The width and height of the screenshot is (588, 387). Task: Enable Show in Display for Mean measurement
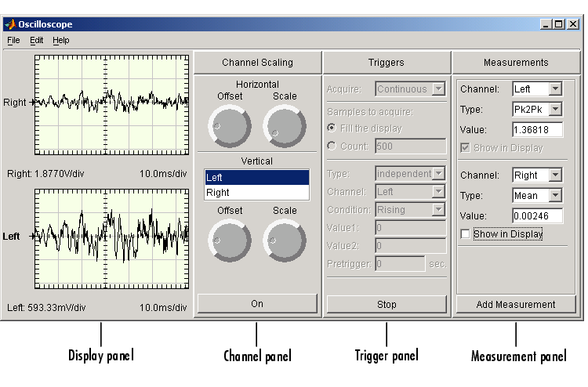click(x=465, y=233)
